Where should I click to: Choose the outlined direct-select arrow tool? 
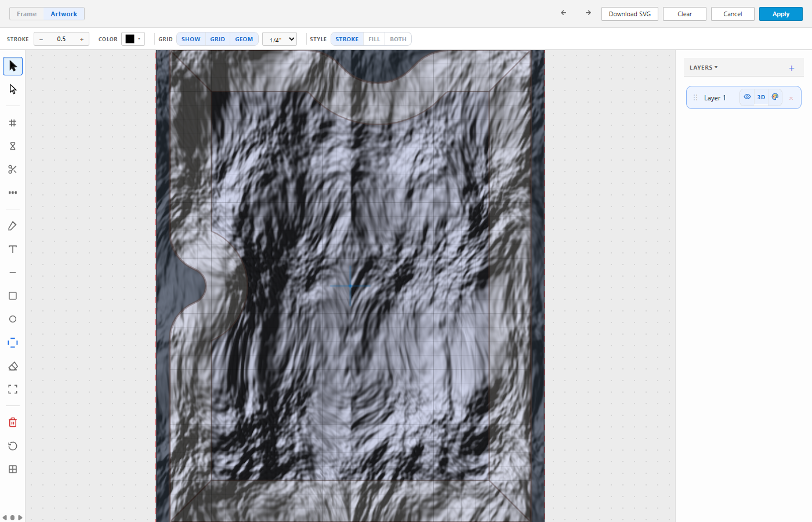[x=13, y=89]
